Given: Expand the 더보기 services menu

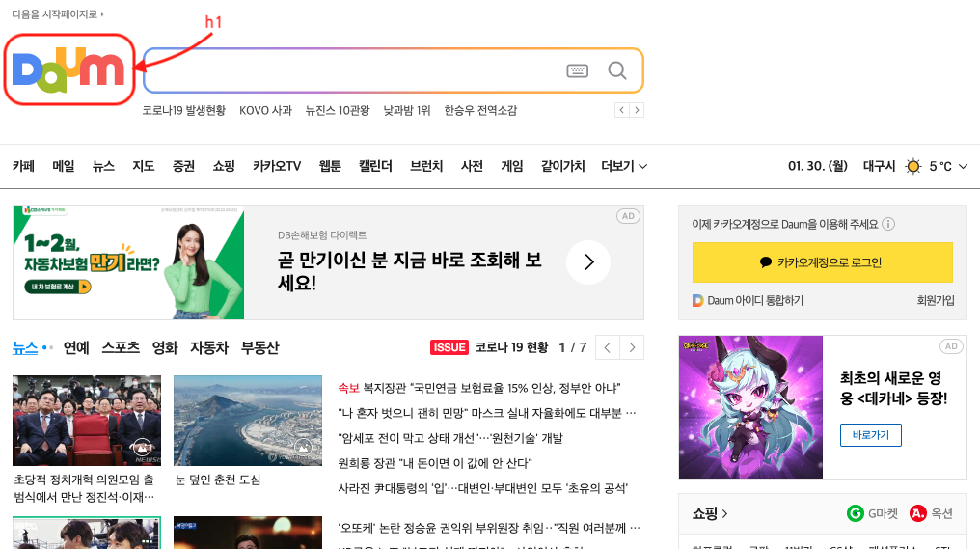Looking at the screenshot, I should click(624, 166).
